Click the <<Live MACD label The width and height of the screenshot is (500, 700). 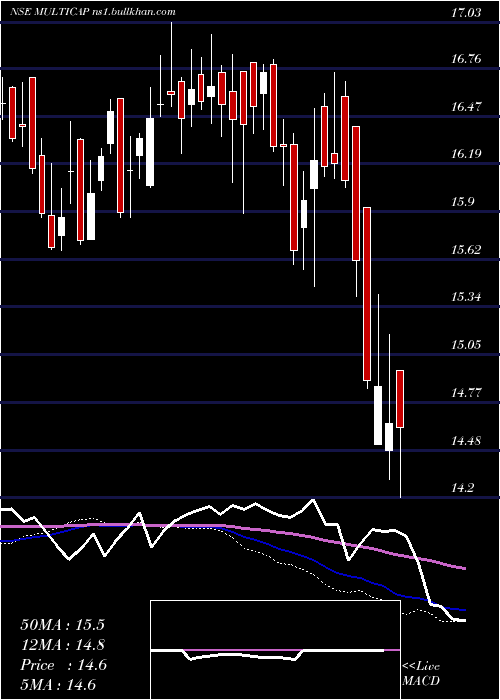[x=421, y=673]
